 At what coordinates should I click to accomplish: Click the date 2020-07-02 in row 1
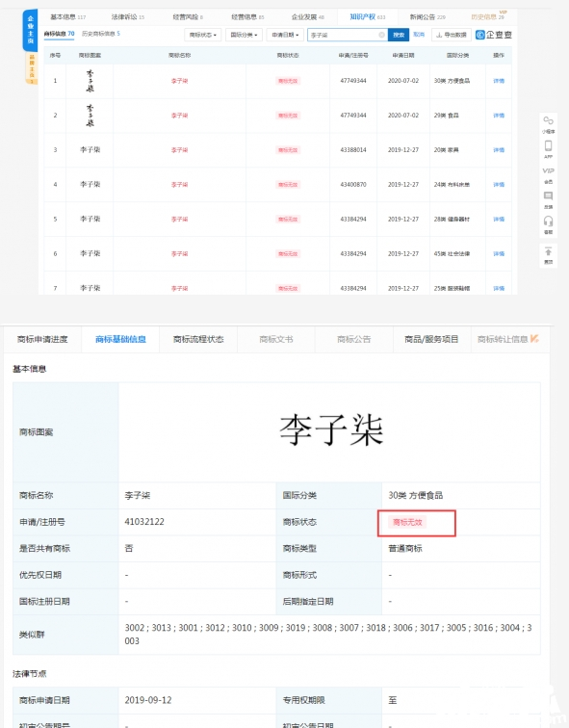click(x=403, y=81)
